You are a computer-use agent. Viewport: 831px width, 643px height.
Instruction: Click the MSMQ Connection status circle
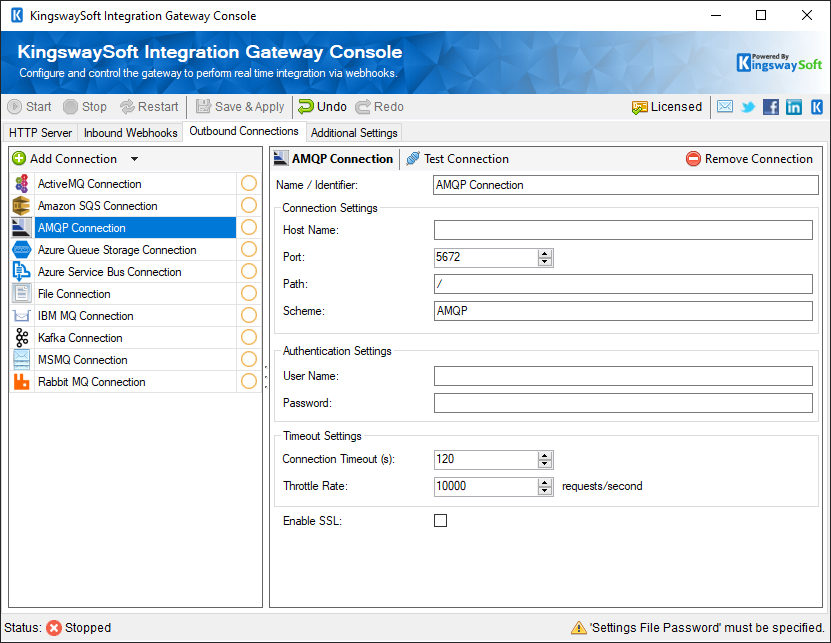[249, 359]
